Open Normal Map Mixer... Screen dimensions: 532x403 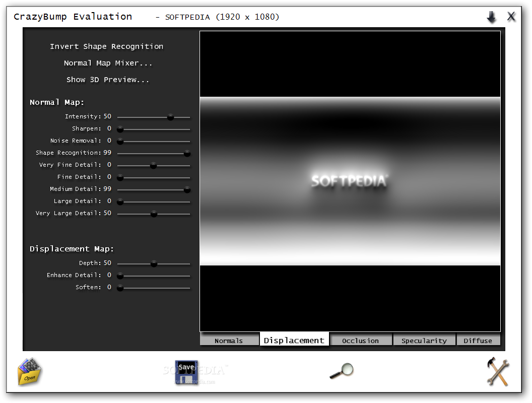(x=108, y=63)
